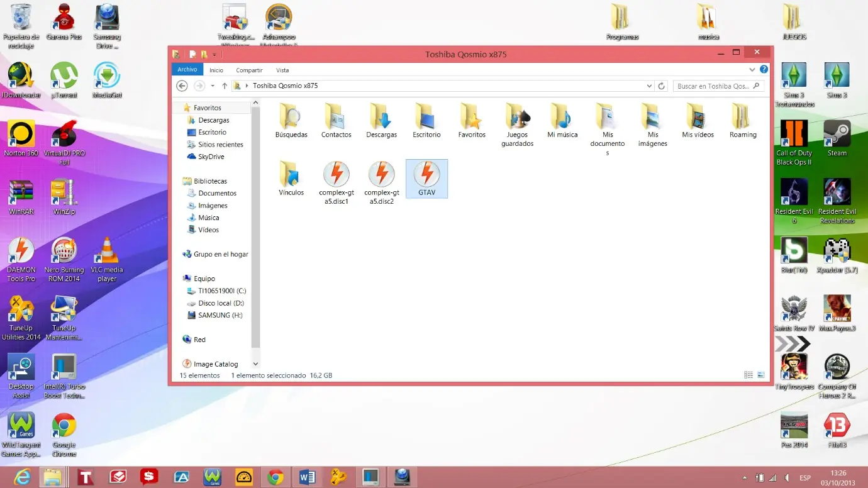Viewport: 868px width, 488px height.
Task: Select SkyDrive in the navigation pane
Action: tap(211, 157)
